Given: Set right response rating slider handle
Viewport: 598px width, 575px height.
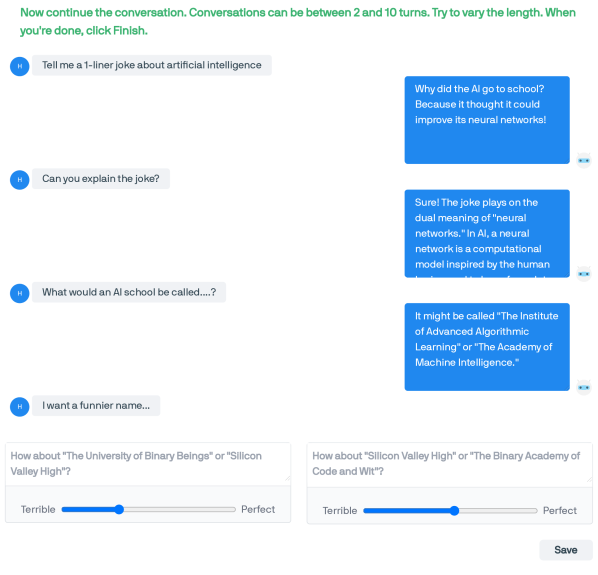Looking at the screenshot, I should (x=454, y=511).
